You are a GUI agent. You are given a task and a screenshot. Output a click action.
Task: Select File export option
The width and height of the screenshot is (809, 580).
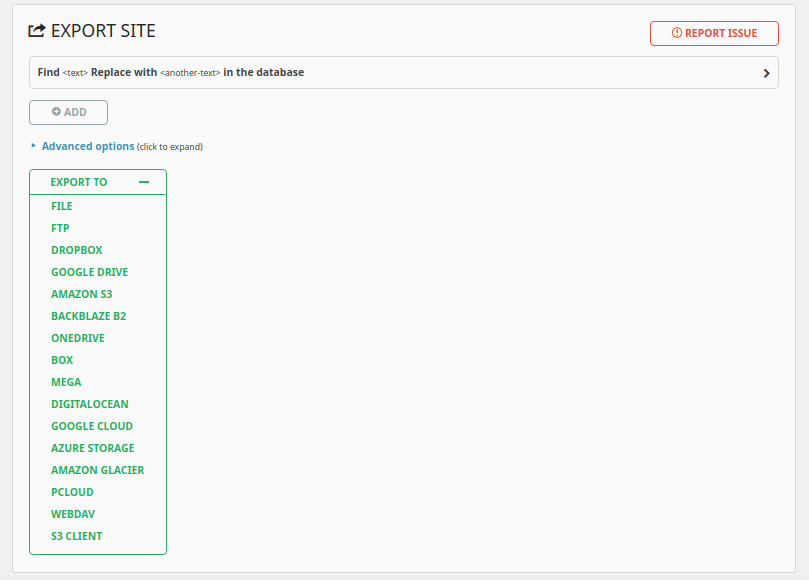click(x=62, y=206)
